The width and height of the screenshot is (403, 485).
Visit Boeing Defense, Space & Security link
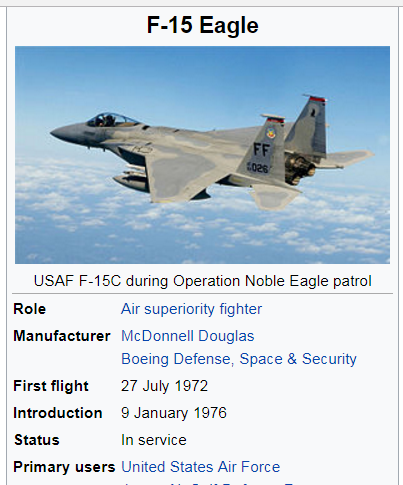(x=239, y=359)
